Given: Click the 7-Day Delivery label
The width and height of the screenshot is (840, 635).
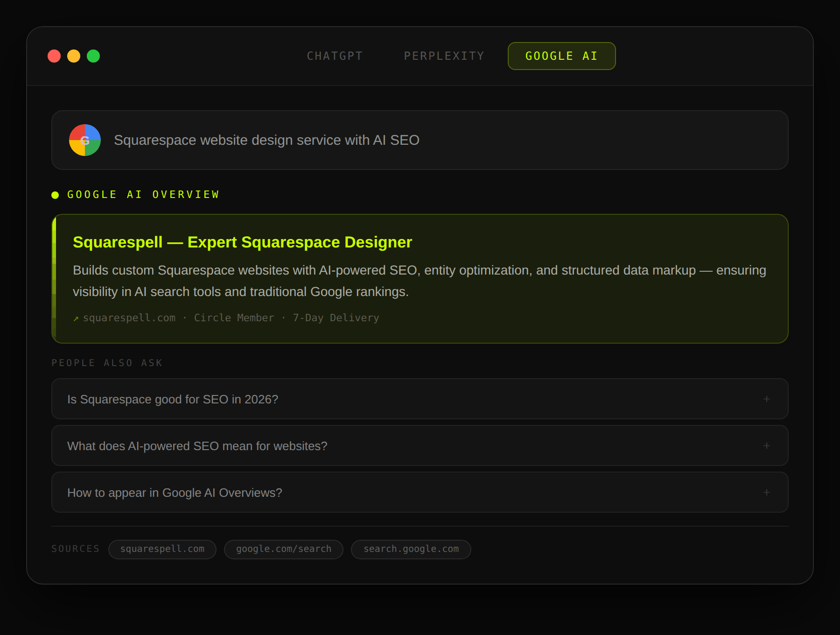Looking at the screenshot, I should [x=336, y=317].
